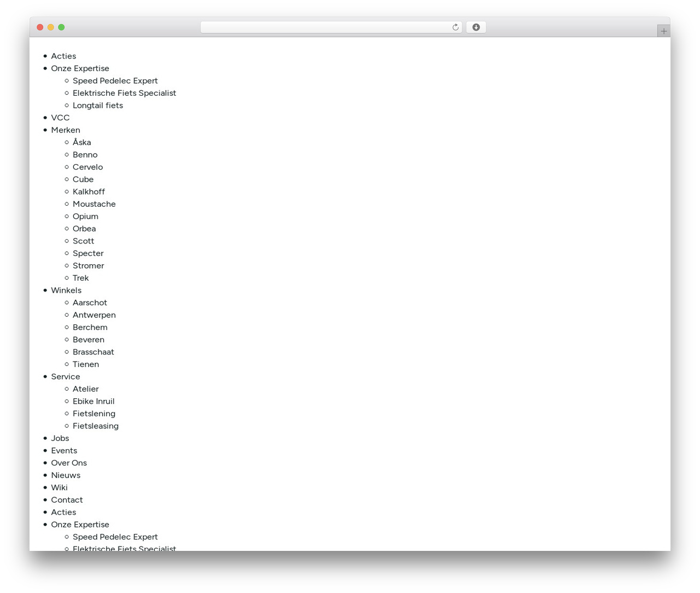
Task: Open a new tab with plus button
Action: tap(663, 31)
